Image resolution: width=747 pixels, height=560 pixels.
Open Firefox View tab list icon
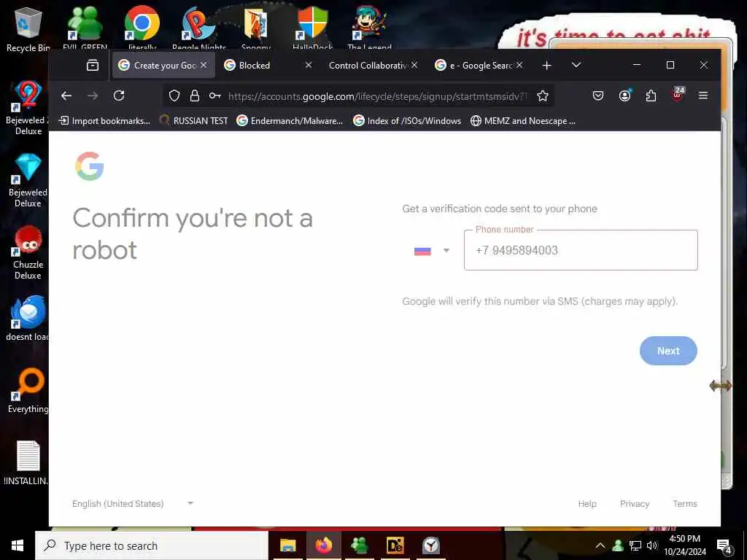click(93, 65)
